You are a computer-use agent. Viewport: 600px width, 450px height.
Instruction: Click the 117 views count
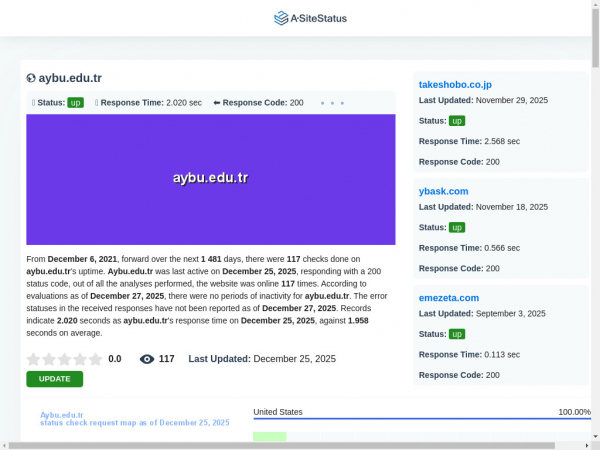(166, 359)
